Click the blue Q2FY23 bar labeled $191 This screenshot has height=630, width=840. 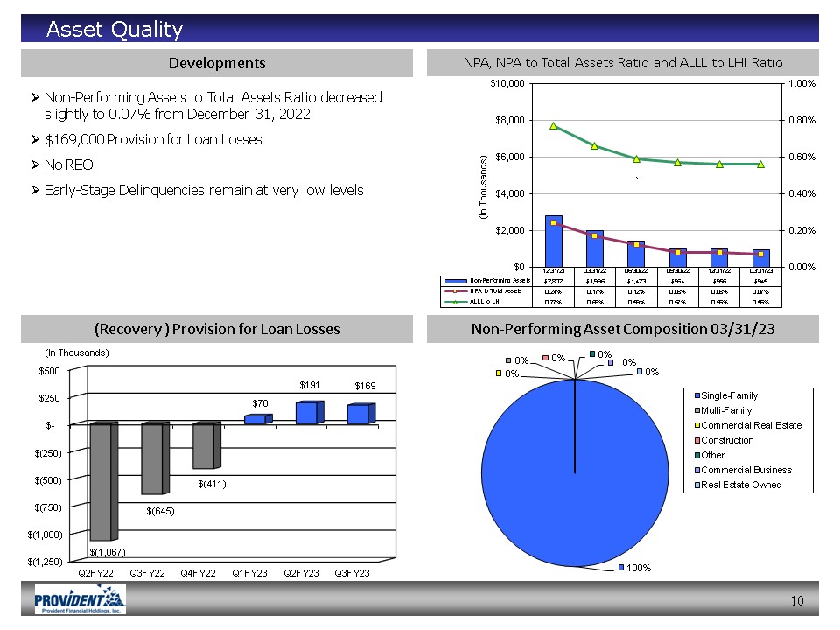click(x=306, y=413)
